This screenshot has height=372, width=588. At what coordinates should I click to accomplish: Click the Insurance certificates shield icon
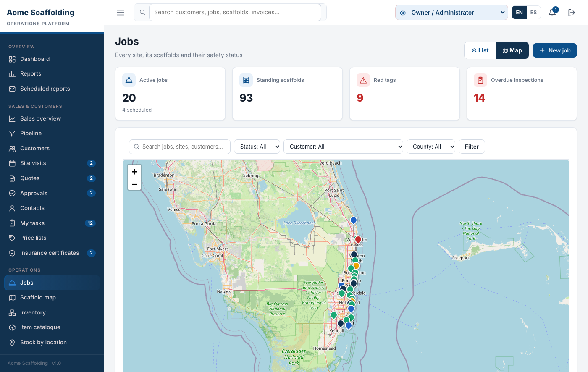click(12, 253)
